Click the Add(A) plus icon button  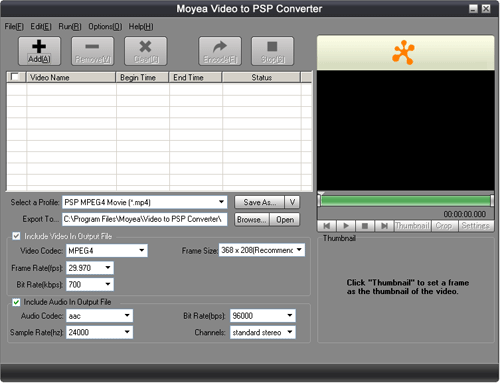(x=39, y=51)
